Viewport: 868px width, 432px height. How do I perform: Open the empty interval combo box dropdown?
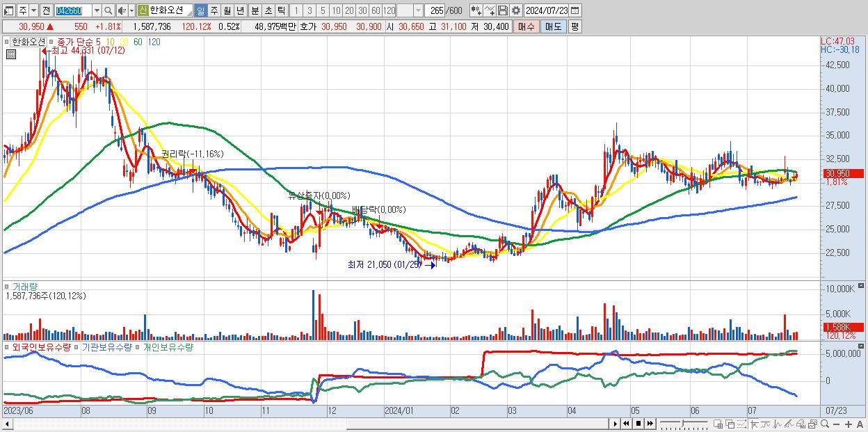pos(418,10)
